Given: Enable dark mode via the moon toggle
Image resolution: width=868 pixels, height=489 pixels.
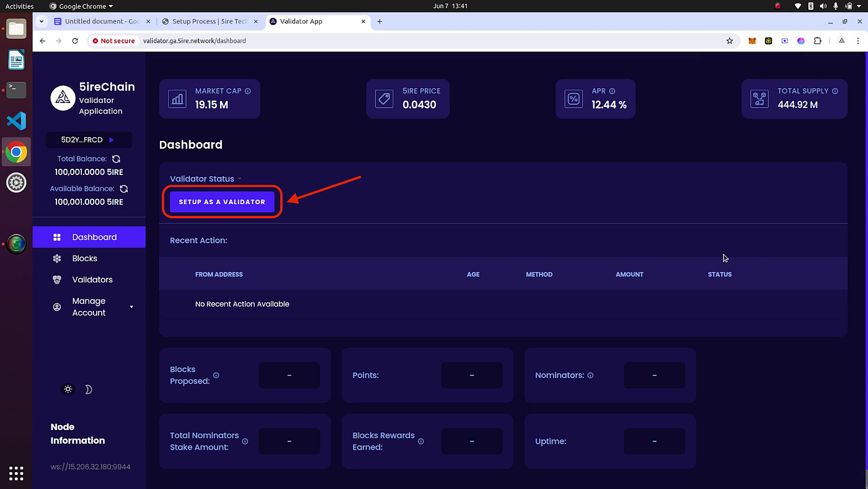Looking at the screenshot, I should (x=87, y=389).
